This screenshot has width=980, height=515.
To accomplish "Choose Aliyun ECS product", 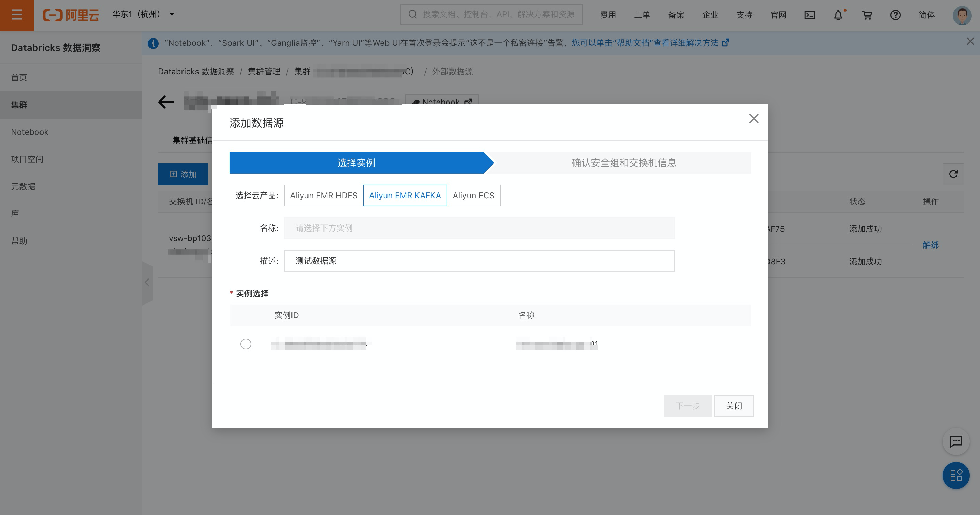I will point(473,196).
